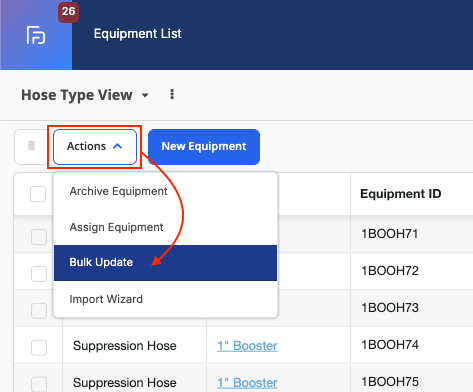This screenshot has height=392, width=473.
Task: Select Archive Equipment from the menu
Action: point(165,191)
